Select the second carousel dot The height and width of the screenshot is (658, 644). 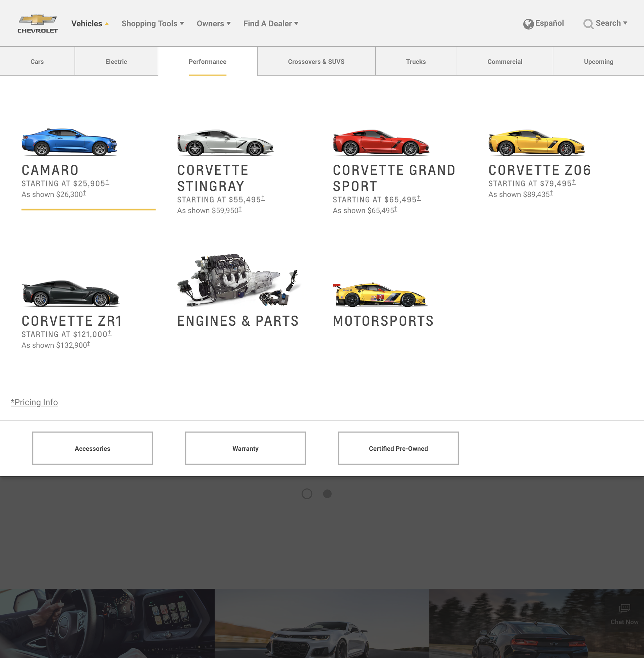(327, 494)
